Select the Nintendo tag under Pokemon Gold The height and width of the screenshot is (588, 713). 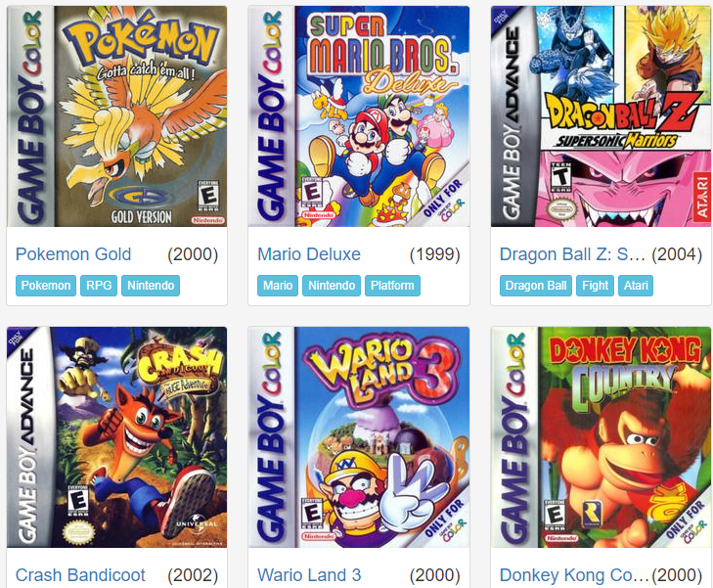coord(151,286)
